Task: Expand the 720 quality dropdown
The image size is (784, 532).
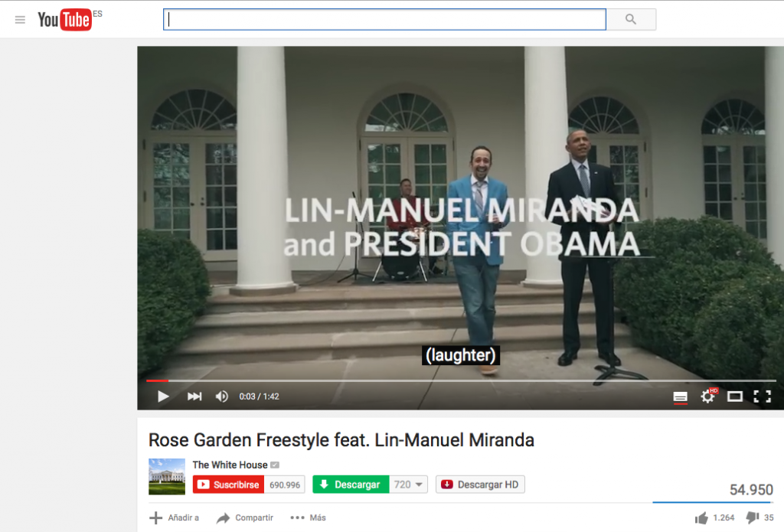Action: point(409,485)
